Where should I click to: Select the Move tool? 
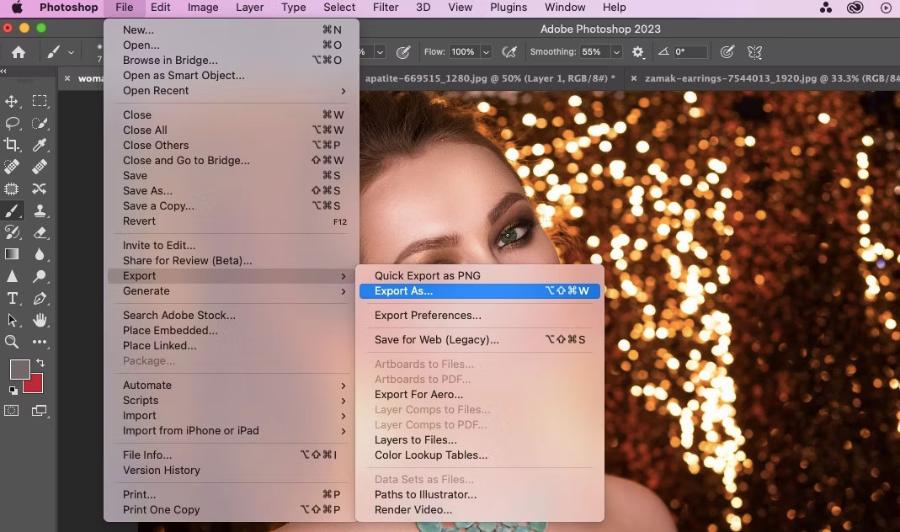click(x=12, y=101)
